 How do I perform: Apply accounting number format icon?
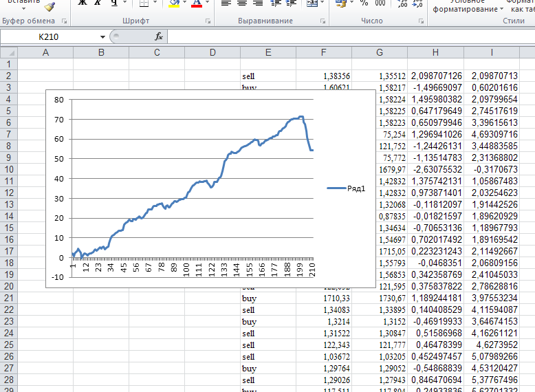pos(341,3)
